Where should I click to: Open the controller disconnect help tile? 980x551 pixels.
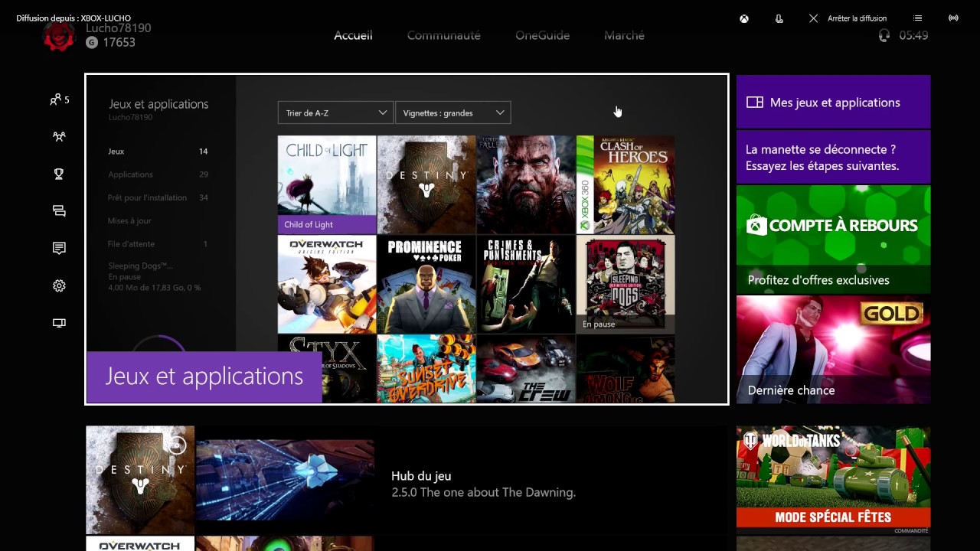pos(833,157)
